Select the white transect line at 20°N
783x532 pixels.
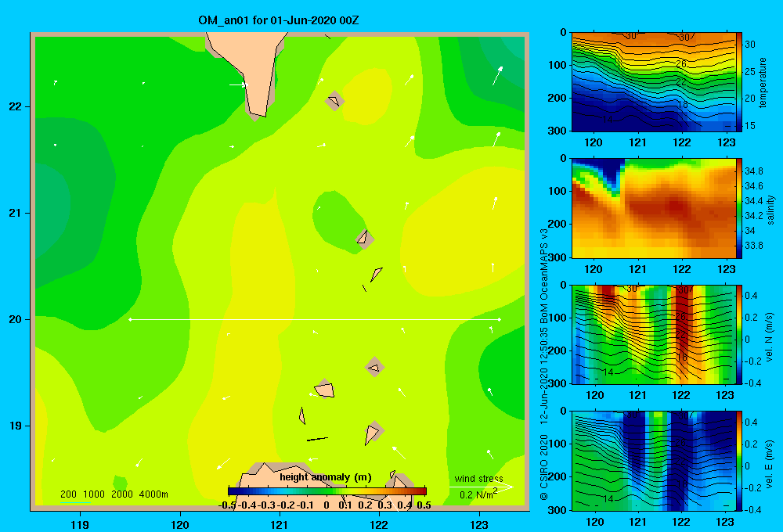click(315, 319)
